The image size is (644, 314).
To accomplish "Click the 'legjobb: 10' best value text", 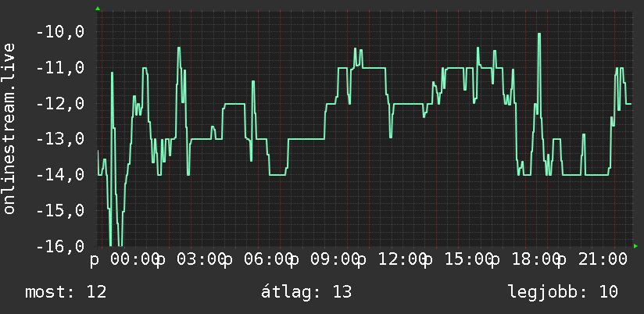I will (x=563, y=292).
